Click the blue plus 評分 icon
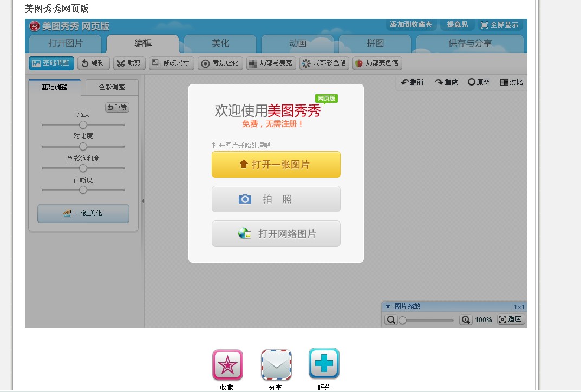 [x=324, y=363]
